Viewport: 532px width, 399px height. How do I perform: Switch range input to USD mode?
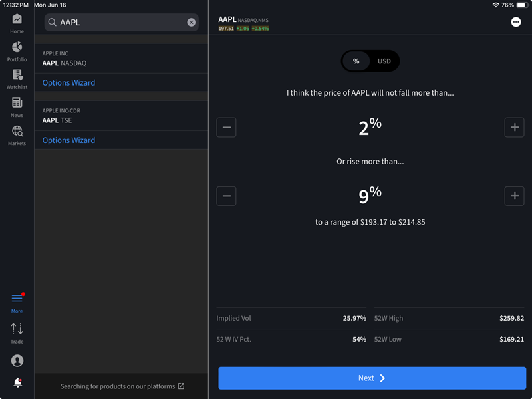[384, 61]
